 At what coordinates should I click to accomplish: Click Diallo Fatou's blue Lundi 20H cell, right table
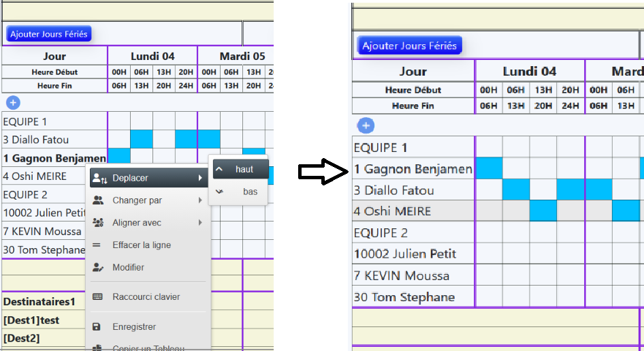[570, 190]
